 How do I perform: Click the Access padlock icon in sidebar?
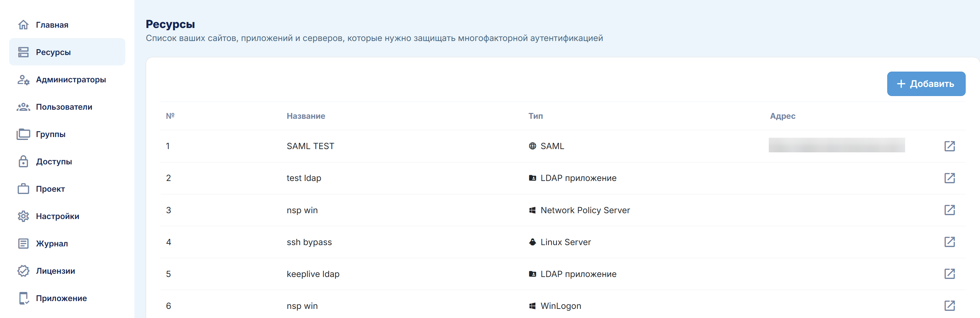[x=23, y=161]
